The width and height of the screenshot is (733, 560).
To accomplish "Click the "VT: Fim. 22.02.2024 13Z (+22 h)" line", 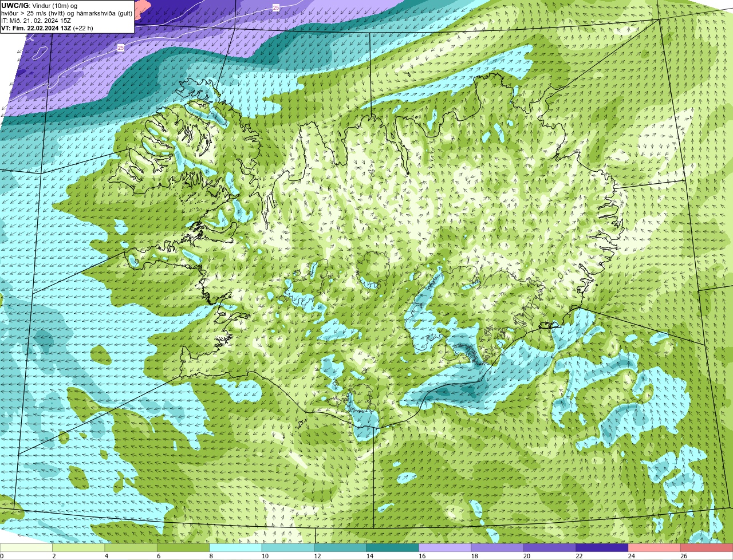I will click(47, 27).
